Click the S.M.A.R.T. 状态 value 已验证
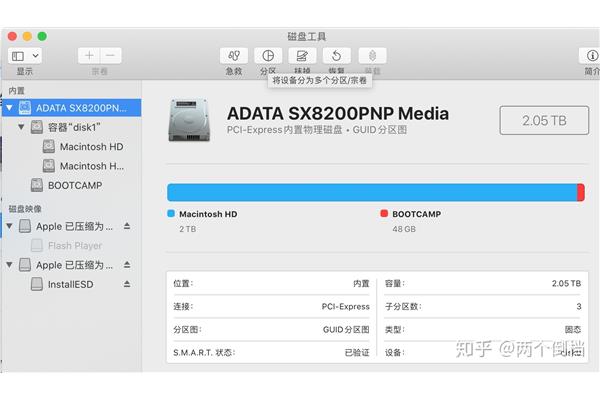The height and width of the screenshot is (400, 600). pos(357,353)
